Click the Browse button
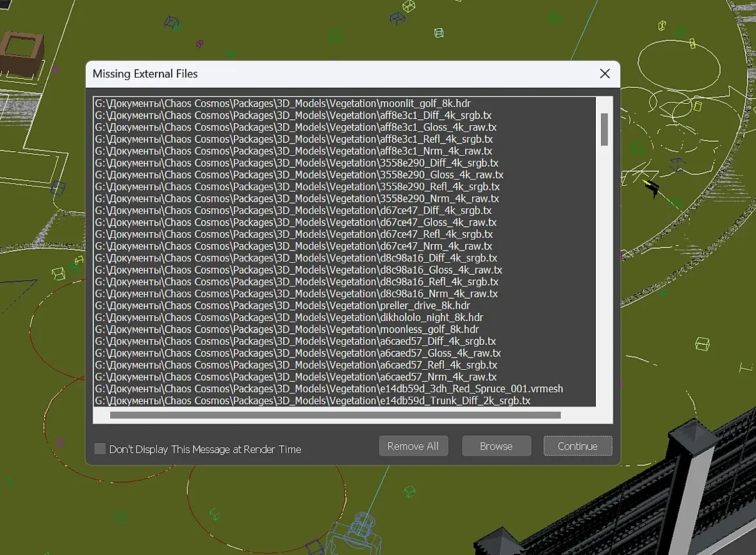Screen dimensions: 756x555 point(496,446)
